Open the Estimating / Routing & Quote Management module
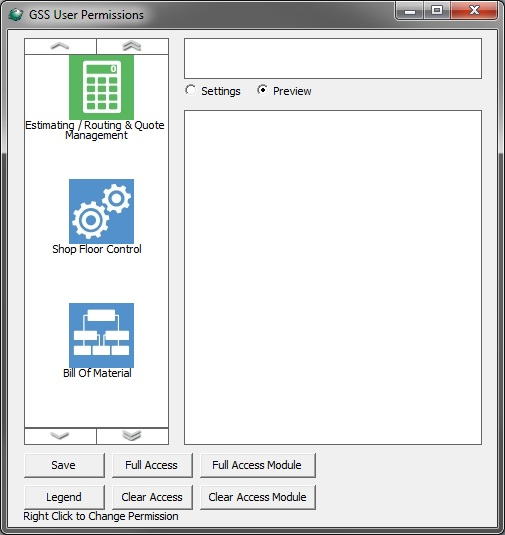Screen dimensions: 505x535 click(x=101, y=87)
